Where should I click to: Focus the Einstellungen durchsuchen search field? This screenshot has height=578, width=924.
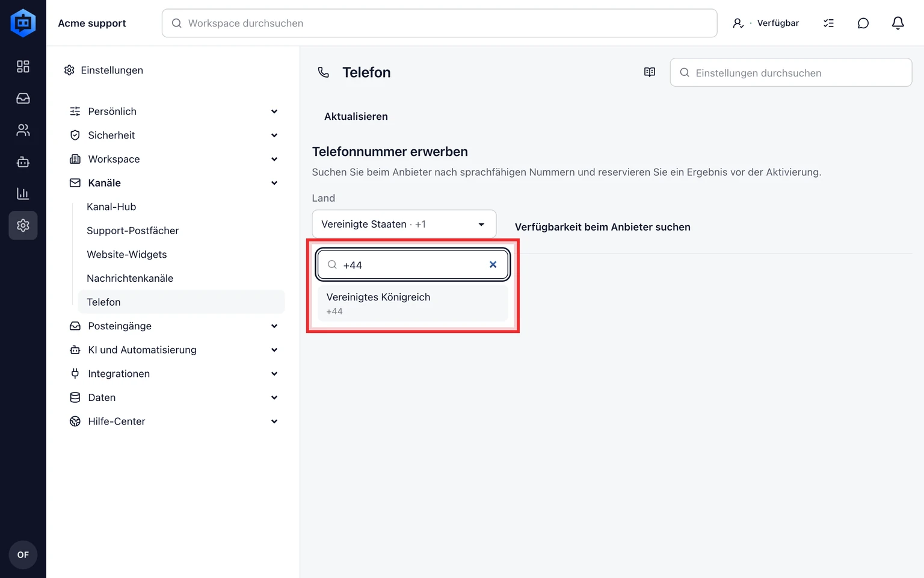coord(790,72)
